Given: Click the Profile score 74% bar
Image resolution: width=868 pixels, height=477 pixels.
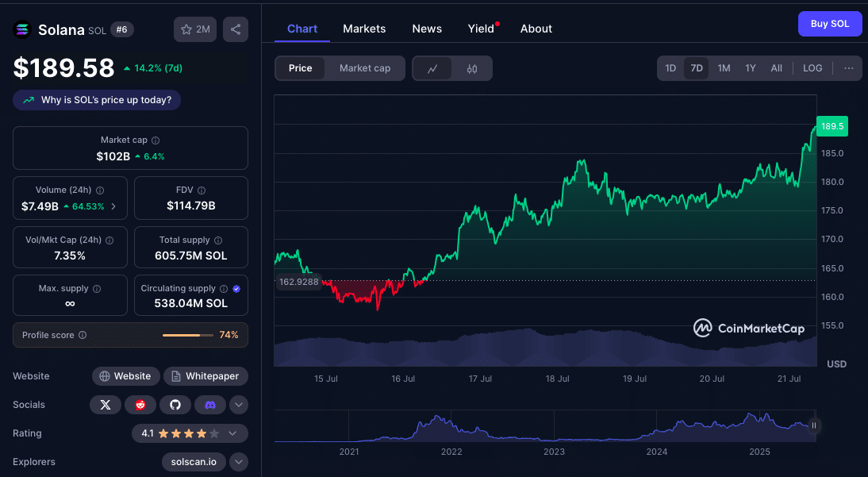Looking at the screenshot, I should click(188, 335).
